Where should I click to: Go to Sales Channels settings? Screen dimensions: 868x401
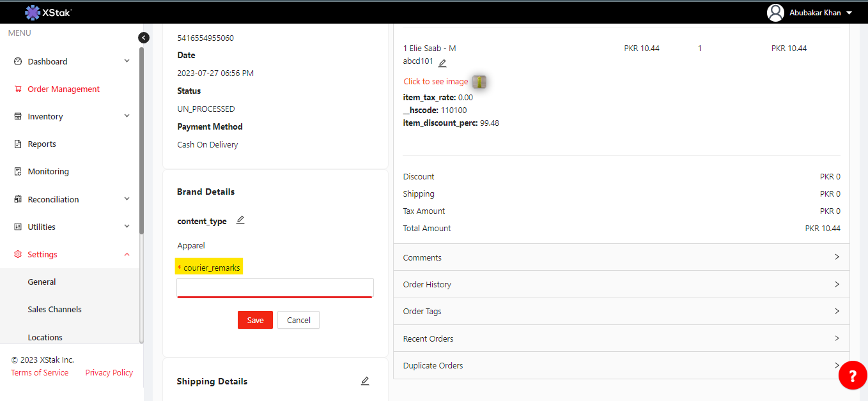pyautogui.click(x=54, y=310)
